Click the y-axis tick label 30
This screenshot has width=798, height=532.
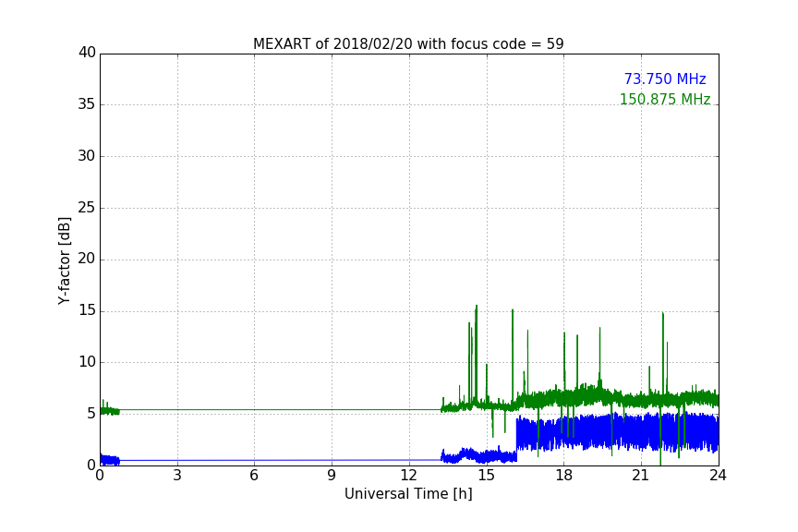[x=87, y=156]
